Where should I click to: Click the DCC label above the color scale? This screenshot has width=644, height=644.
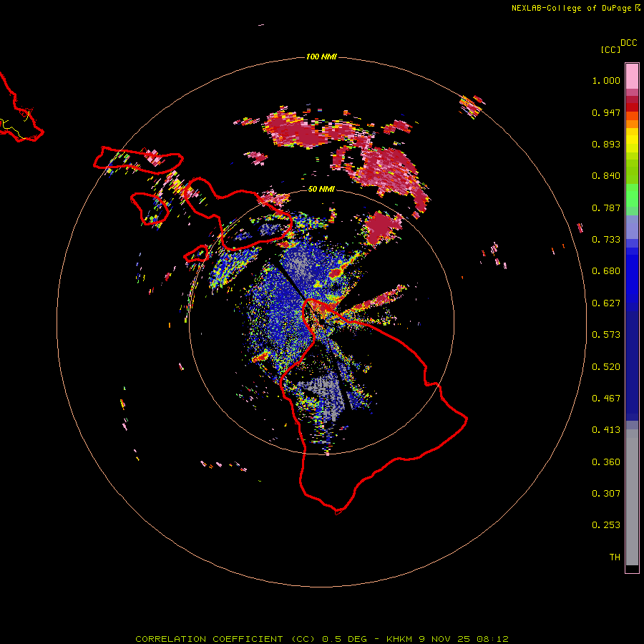(x=629, y=43)
